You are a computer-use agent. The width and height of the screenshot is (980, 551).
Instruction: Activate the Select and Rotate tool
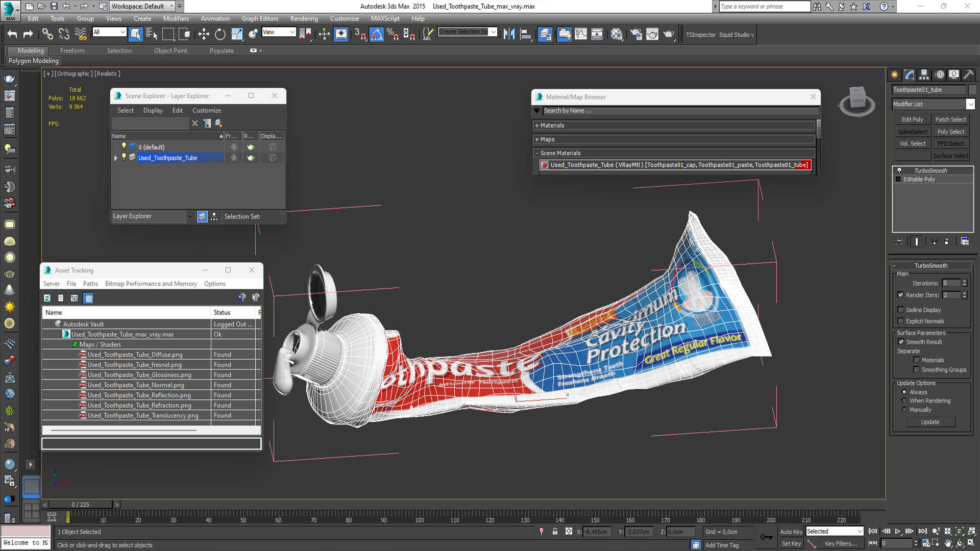pos(220,34)
